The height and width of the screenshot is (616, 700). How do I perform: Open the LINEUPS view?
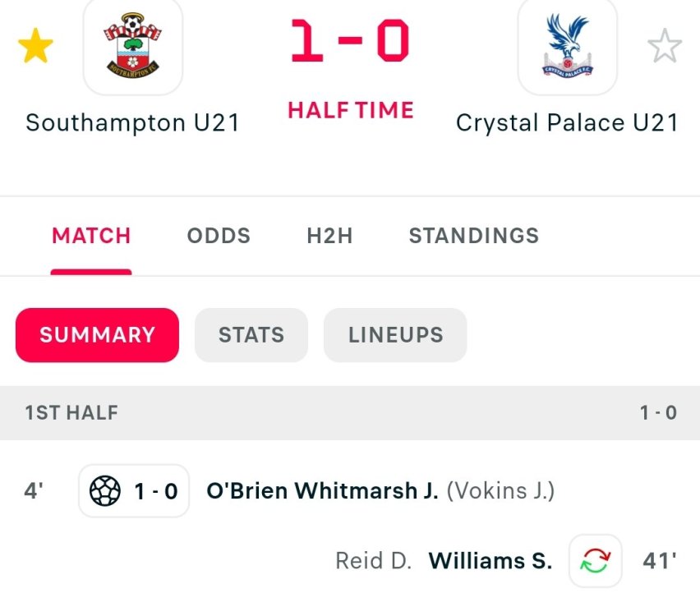pyautogui.click(x=395, y=335)
